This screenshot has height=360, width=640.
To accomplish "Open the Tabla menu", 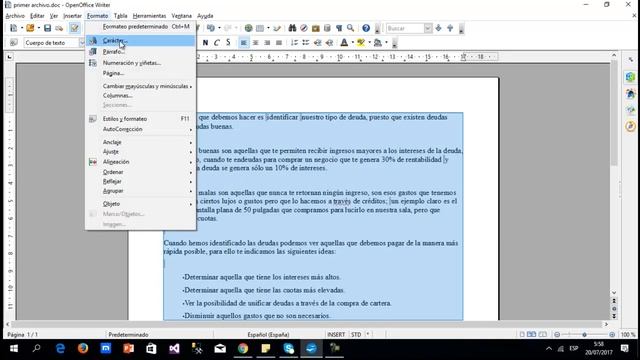I will tap(120, 16).
